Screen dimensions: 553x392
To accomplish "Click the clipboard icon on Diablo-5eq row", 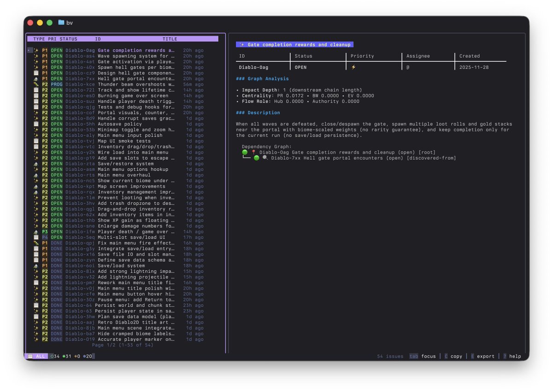I will pos(36,237).
